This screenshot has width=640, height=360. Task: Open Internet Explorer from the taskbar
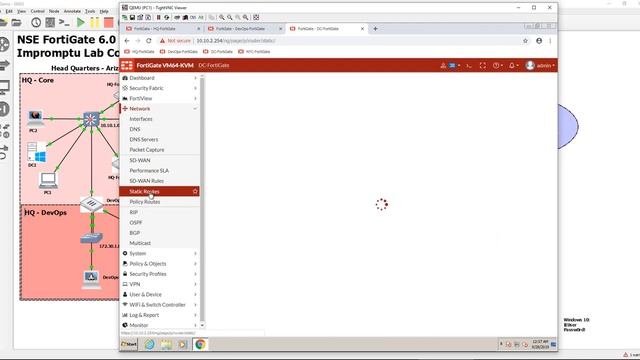pyautogui.click(x=149, y=344)
